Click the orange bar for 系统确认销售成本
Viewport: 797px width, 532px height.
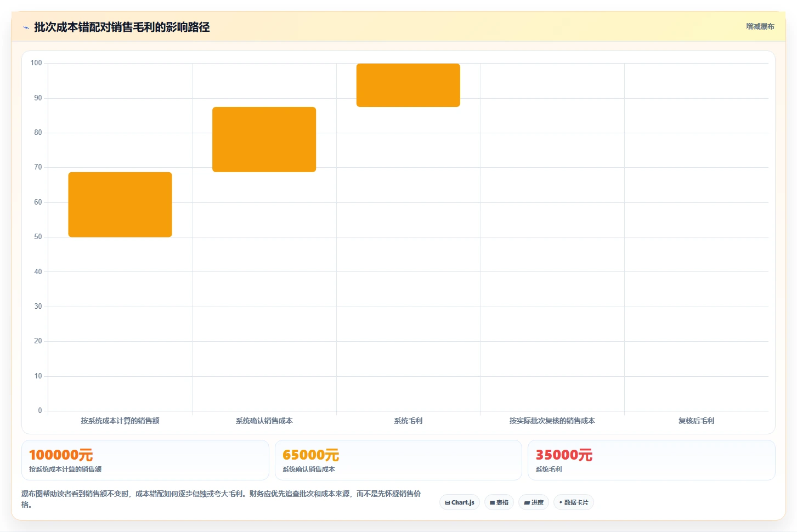click(264, 139)
